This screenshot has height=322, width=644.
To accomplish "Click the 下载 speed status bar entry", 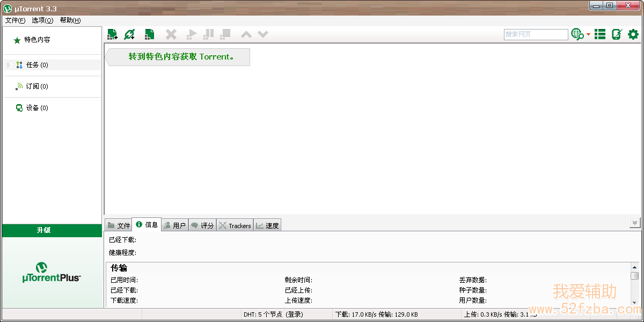I will click(x=377, y=314).
